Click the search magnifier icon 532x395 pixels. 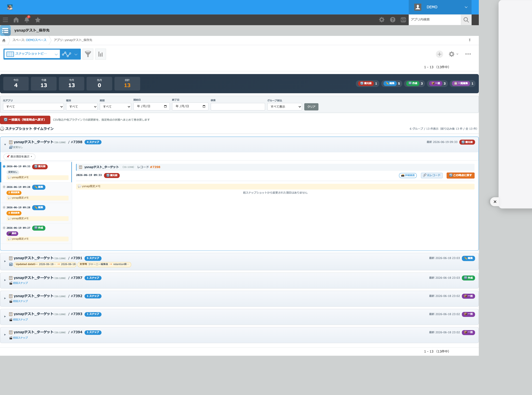click(466, 20)
